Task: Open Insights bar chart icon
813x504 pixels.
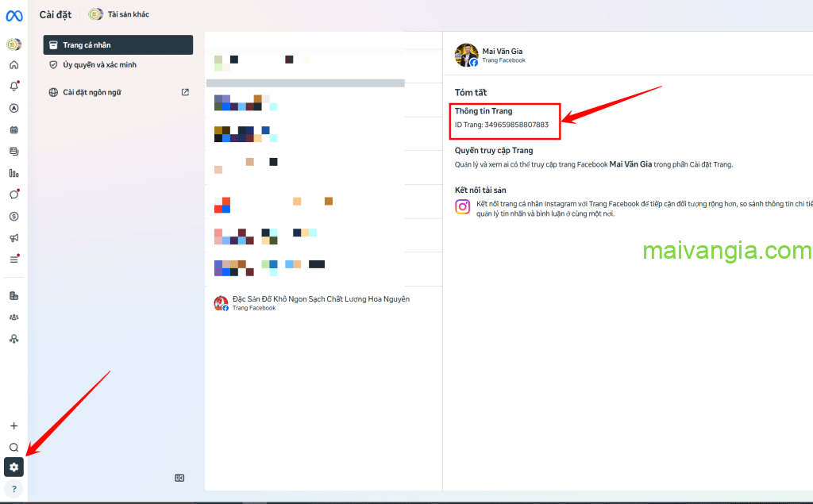Action: pos(13,173)
